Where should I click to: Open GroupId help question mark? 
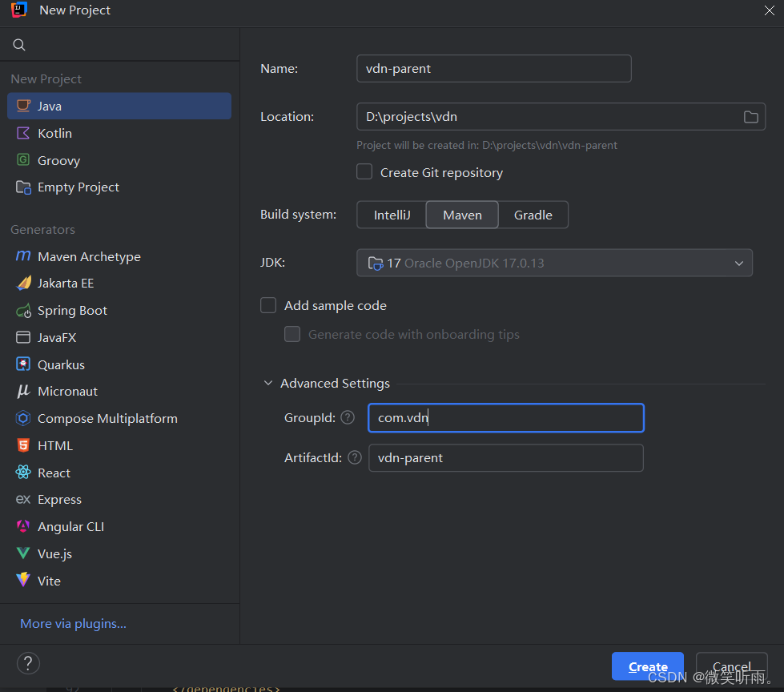click(348, 417)
